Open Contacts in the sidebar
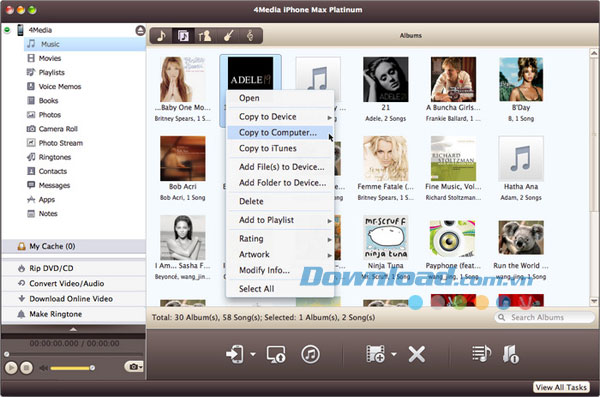The height and width of the screenshot is (397, 600). coord(52,172)
